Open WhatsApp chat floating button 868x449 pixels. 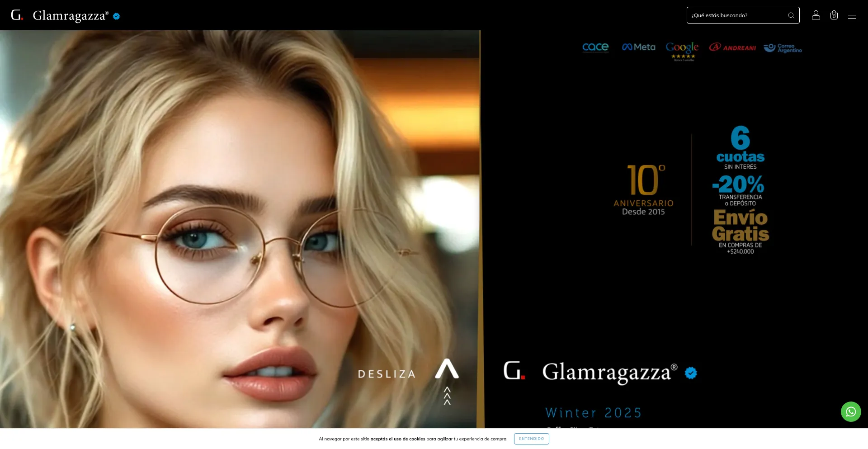click(x=850, y=411)
